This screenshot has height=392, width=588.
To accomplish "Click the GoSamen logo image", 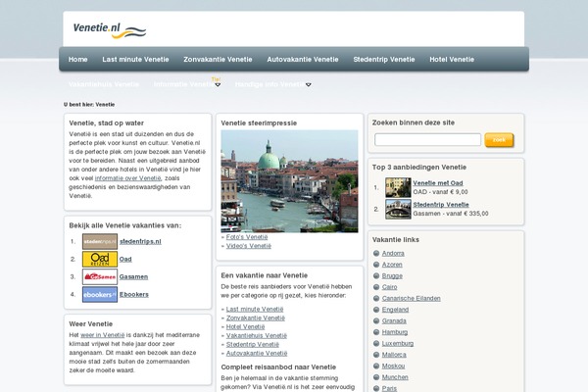I will [100, 276].
